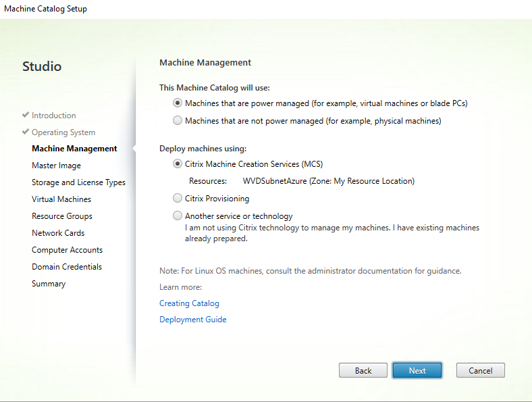This screenshot has height=402, width=532.
Task: Click the Machine Management heading
Action: click(x=205, y=63)
